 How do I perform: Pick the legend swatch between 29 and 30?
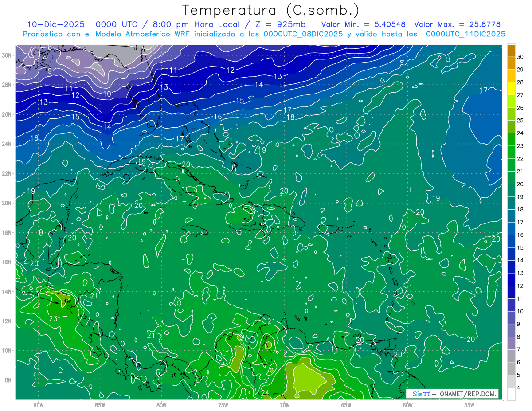pyautogui.click(x=511, y=63)
